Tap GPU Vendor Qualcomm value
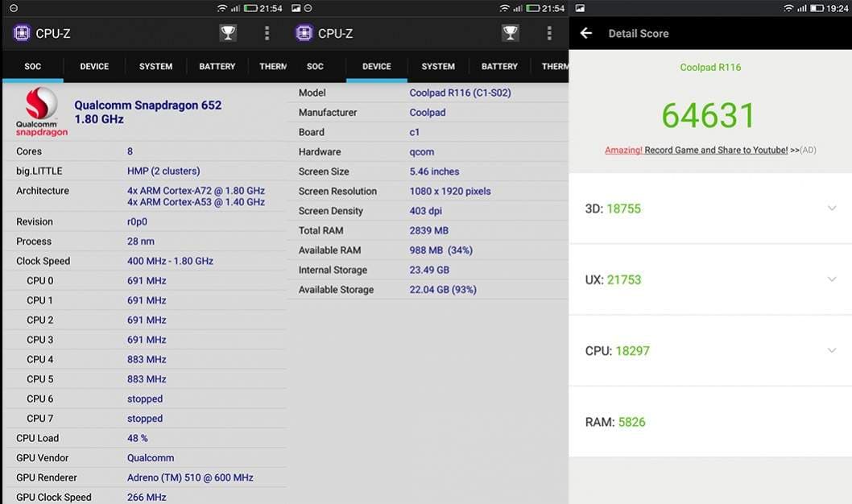This screenshot has width=852, height=504. click(151, 458)
